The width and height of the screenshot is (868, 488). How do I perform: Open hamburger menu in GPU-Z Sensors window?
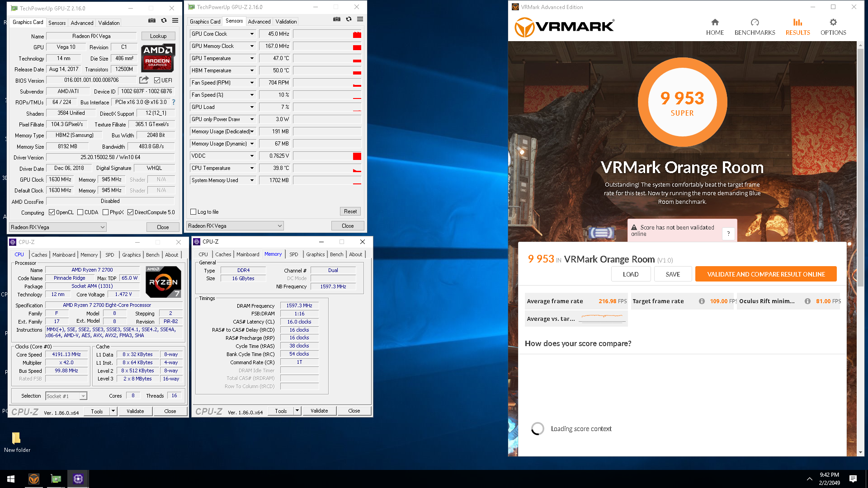360,19
